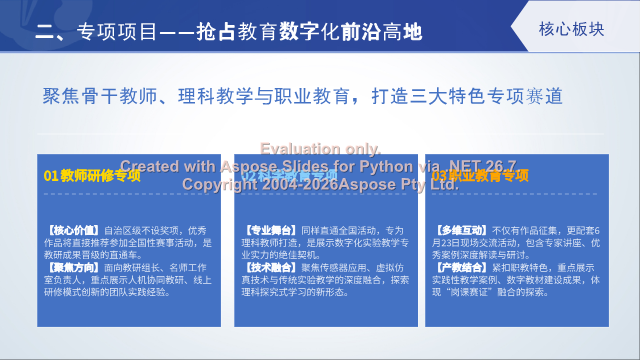Click the 【聚焦方向】 paragraph in first card
Image resolution: width=640 pixels, height=360 pixels.
click(x=128, y=280)
